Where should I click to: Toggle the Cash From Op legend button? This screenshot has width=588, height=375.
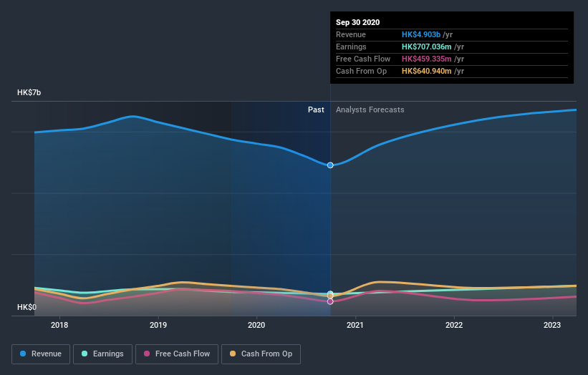pyautogui.click(x=261, y=354)
